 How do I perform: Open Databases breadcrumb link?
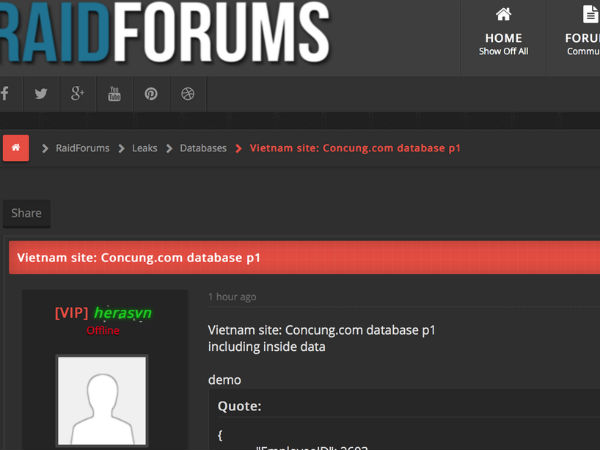point(203,148)
